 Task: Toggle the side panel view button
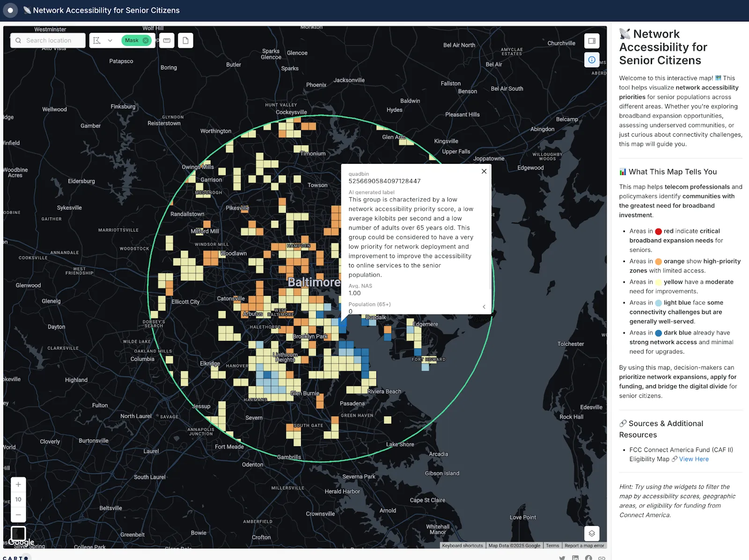coord(592,41)
